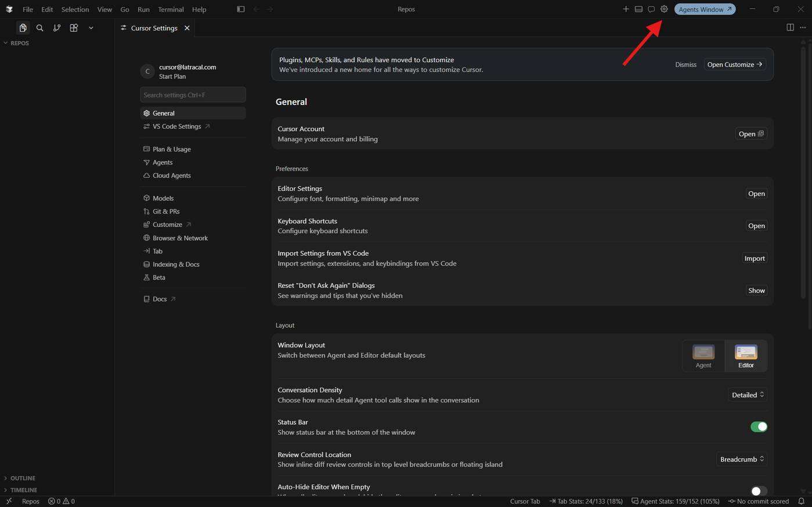Viewport: 812px width, 507px height.
Task: Click the settings gear icon in title bar
Action: point(664,9)
